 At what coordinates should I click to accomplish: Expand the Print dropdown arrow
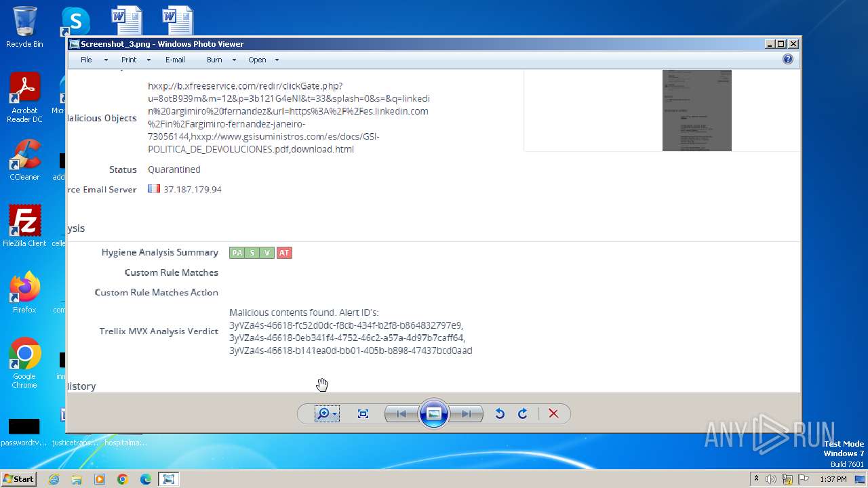148,60
